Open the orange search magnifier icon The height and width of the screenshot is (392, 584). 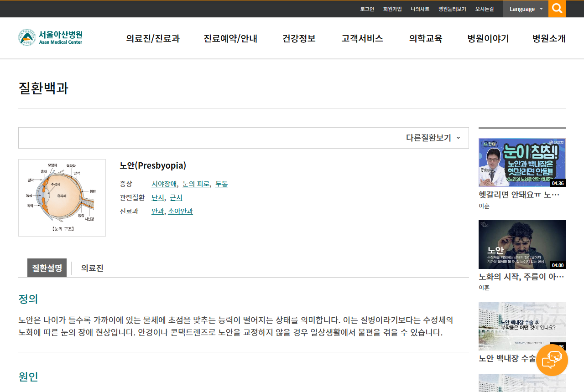coord(557,9)
